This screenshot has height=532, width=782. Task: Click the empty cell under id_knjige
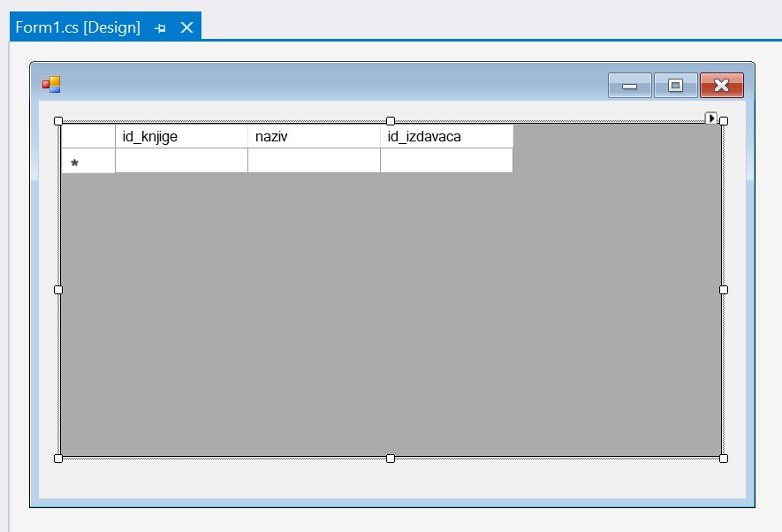tap(181, 161)
